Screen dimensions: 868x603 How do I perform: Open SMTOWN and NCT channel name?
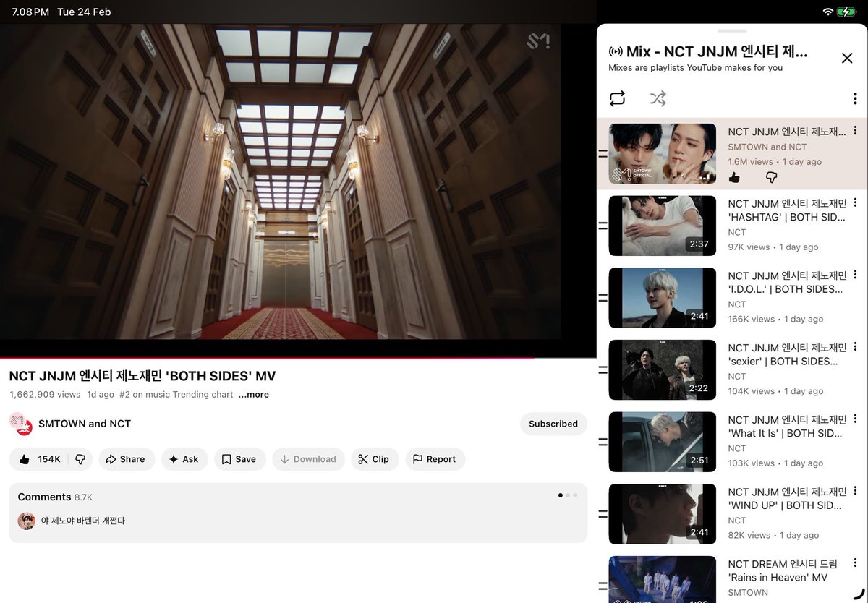[x=85, y=424]
